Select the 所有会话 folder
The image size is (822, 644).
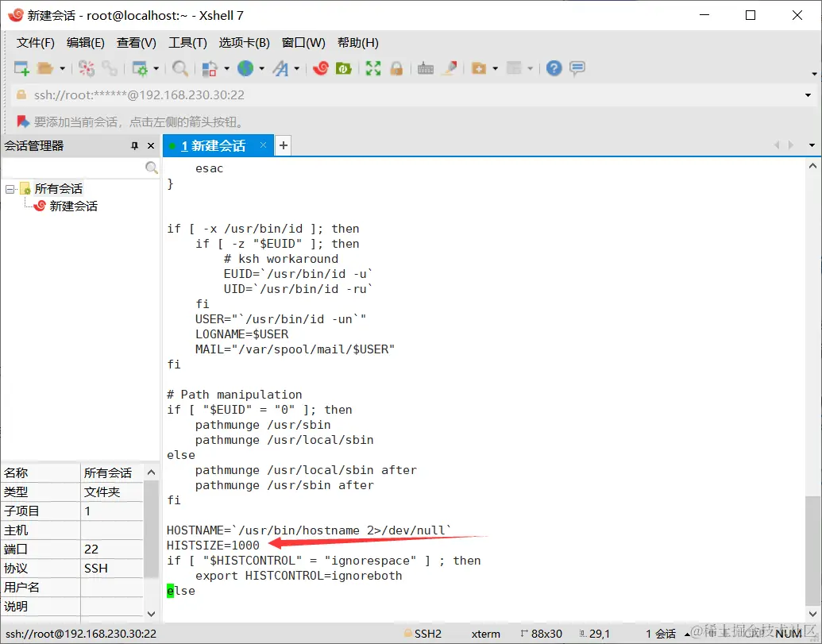(x=59, y=189)
